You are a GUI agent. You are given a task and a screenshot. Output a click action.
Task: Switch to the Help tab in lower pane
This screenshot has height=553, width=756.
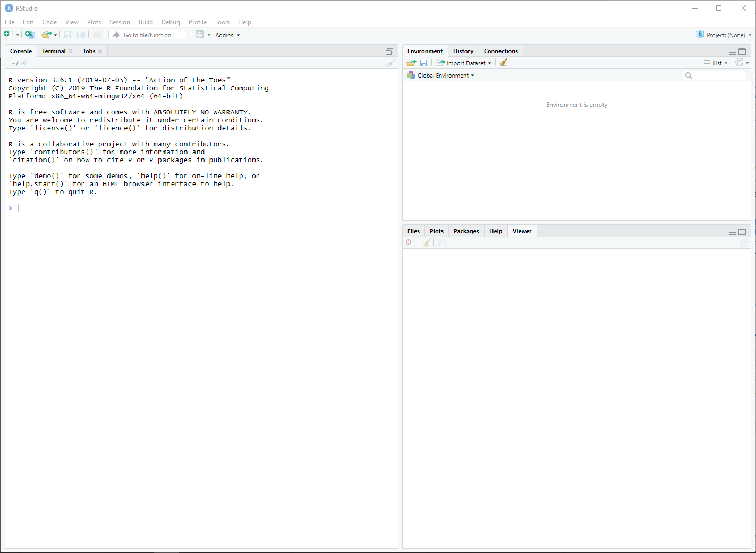[x=496, y=231]
